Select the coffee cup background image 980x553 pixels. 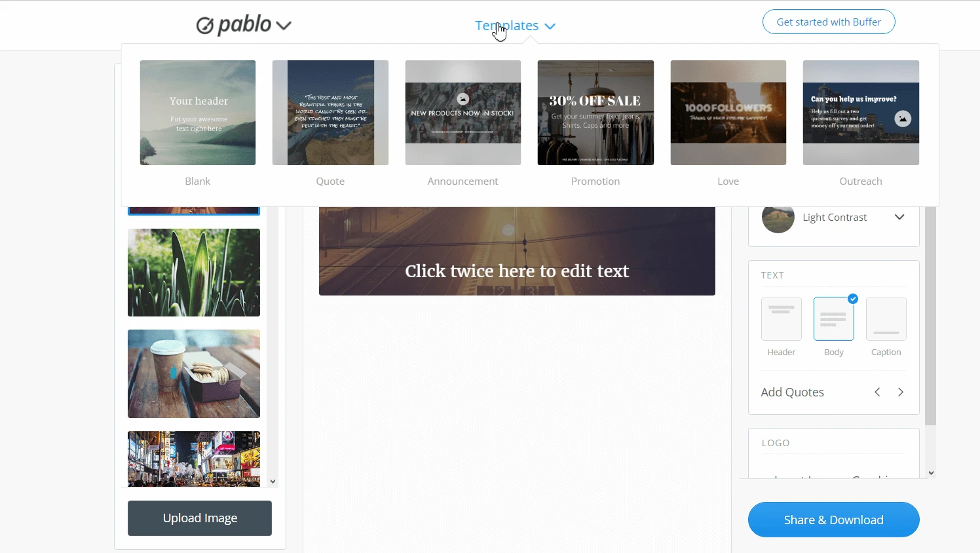point(194,373)
